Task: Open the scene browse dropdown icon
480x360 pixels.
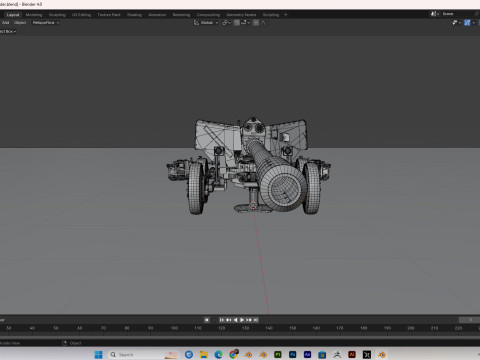Action: point(435,14)
